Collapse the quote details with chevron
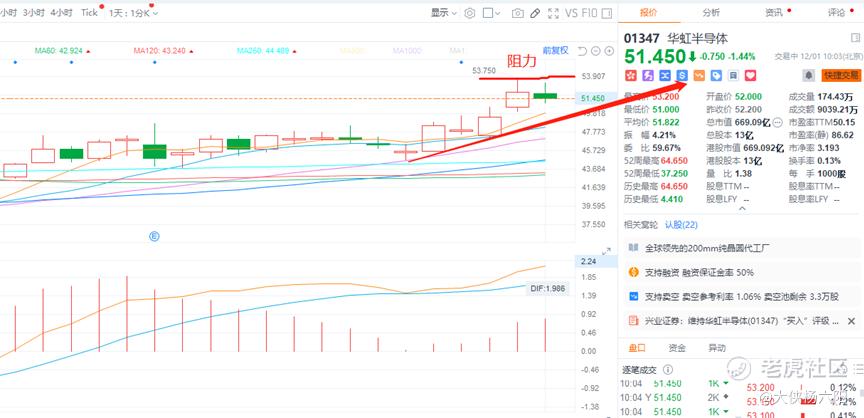Image resolution: width=864 pixels, height=418 pixels. pyautogui.click(x=742, y=209)
